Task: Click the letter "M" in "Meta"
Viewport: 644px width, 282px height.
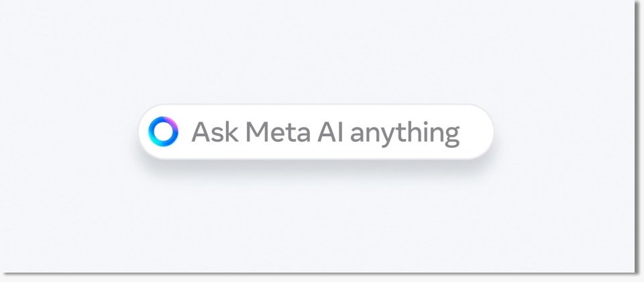Action: point(255,132)
